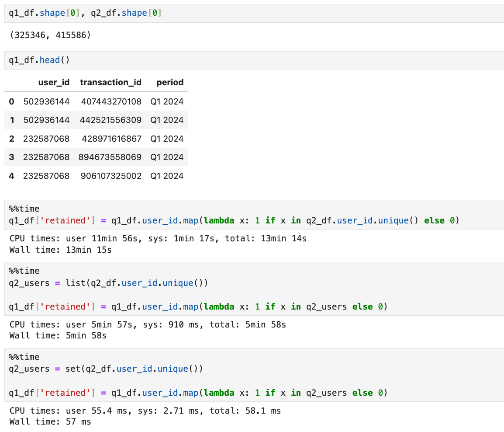Click transaction ID 906107325002 cell
The width and height of the screenshot is (504, 432).
(111, 176)
